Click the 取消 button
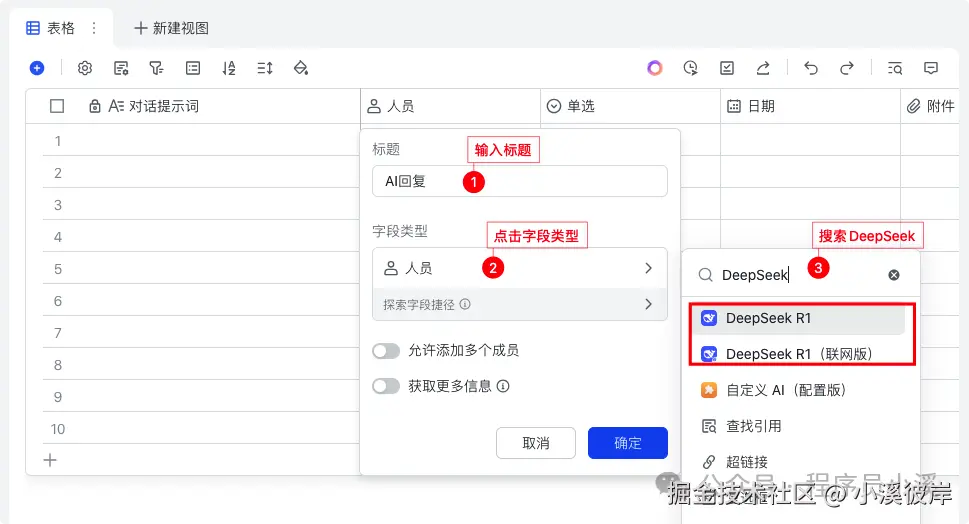The width and height of the screenshot is (969, 524). pos(536,443)
